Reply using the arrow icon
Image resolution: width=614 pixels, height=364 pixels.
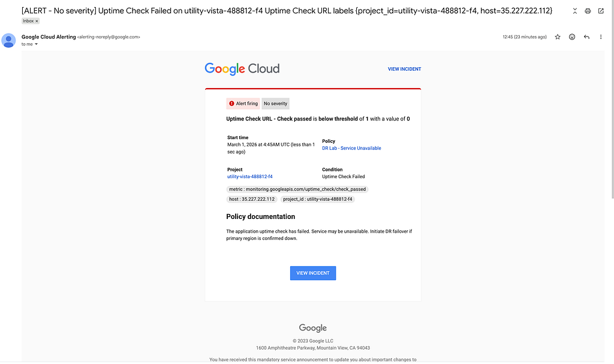(586, 37)
